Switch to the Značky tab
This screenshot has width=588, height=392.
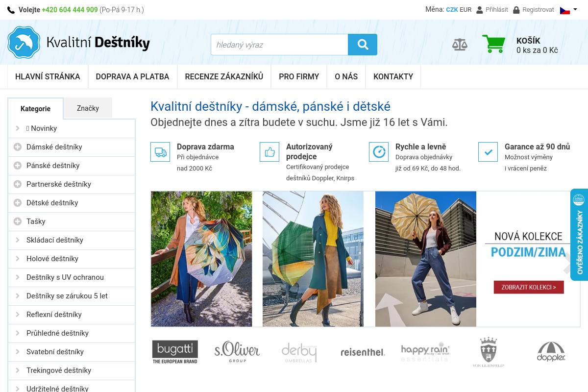tap(88, 108)
